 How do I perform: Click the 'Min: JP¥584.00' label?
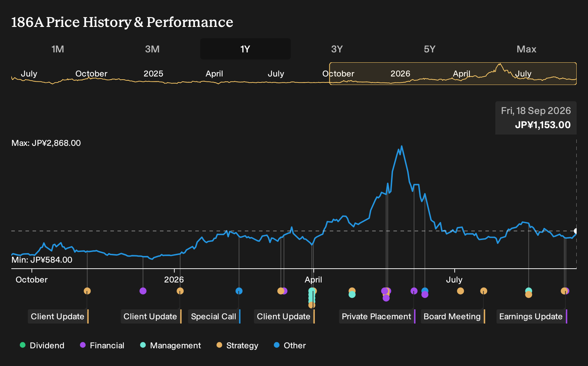tap(42, 260)
